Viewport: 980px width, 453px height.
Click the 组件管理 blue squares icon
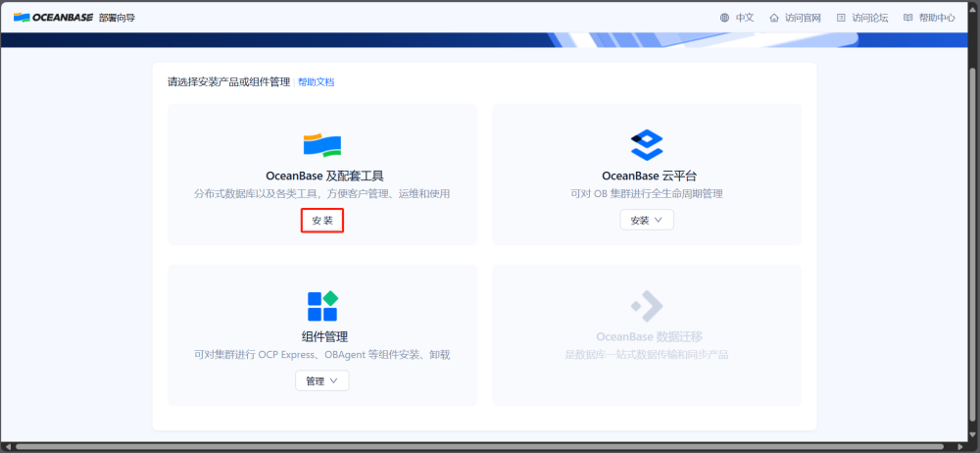pos(322,306)
